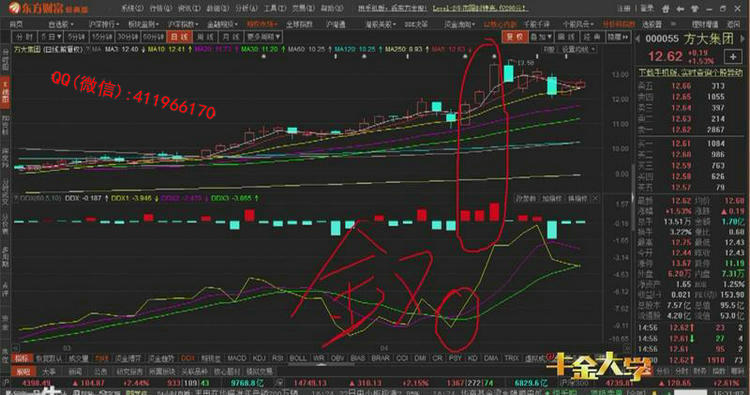Viewport: 750px width, 395px height.
Task: Click the printer icon in title bar
Action: click(665, 8)
